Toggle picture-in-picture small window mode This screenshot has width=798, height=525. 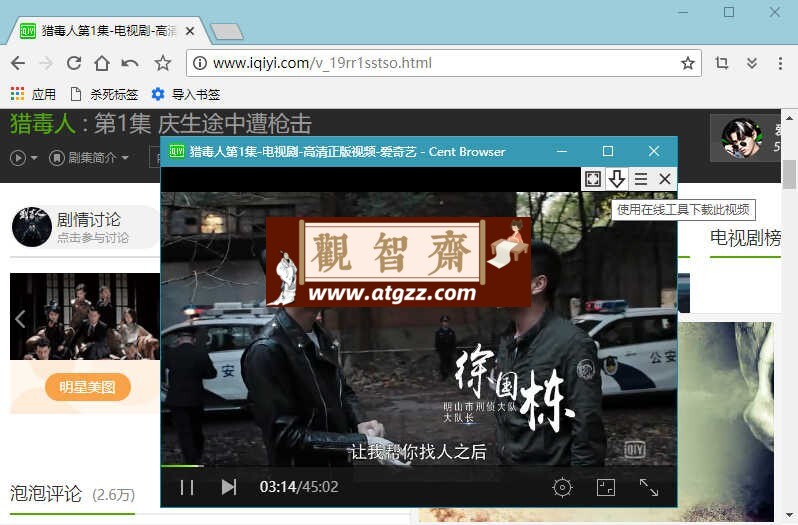(606, 487)
